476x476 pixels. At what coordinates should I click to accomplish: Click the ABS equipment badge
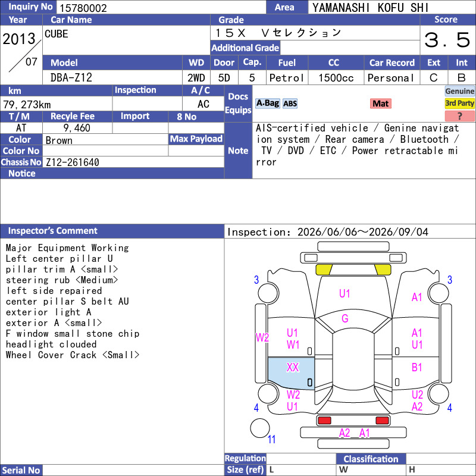(290, 104)
